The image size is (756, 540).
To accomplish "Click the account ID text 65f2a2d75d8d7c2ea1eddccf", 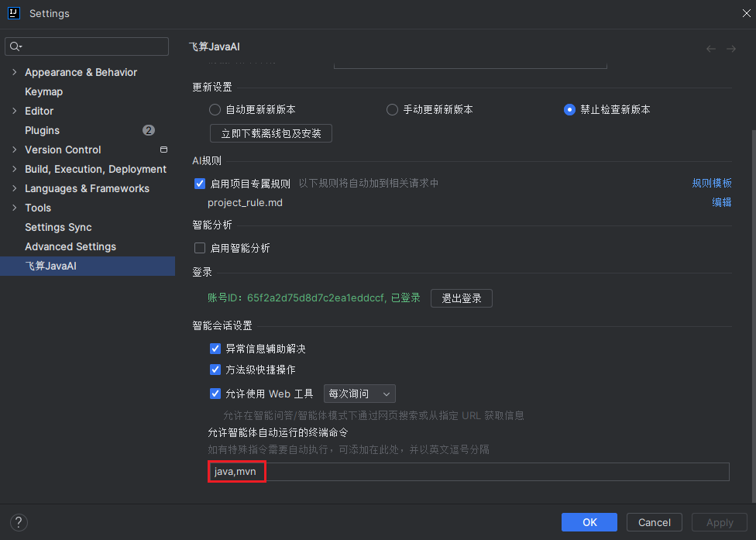I will click(x=316, y=298).
